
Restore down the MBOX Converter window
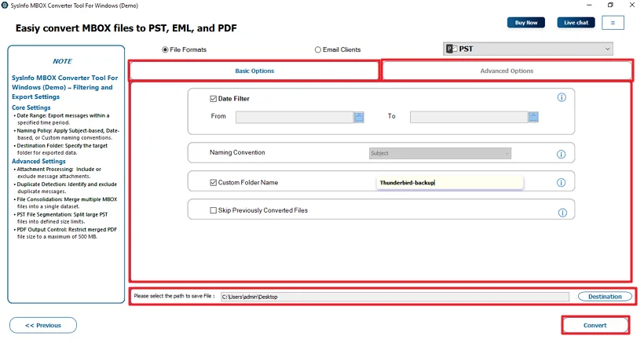point(610,5)
